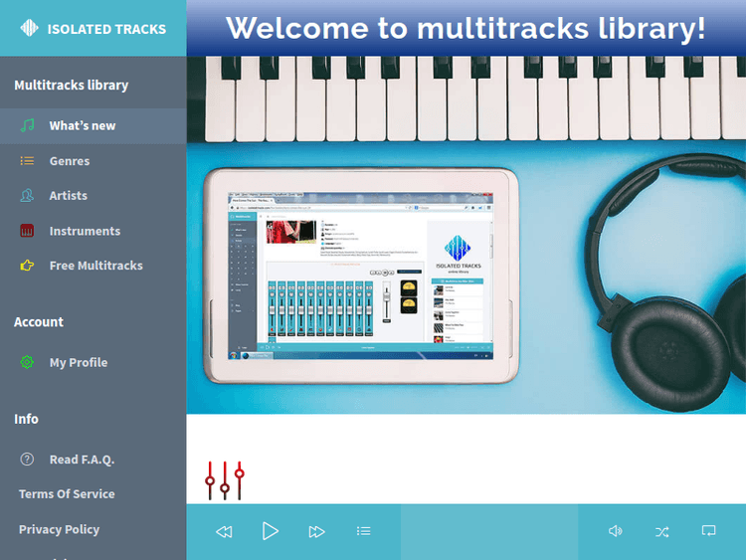Toggle shuffle playback mode
The height and width of the screenshot is (560, 746).
[661, 532]
